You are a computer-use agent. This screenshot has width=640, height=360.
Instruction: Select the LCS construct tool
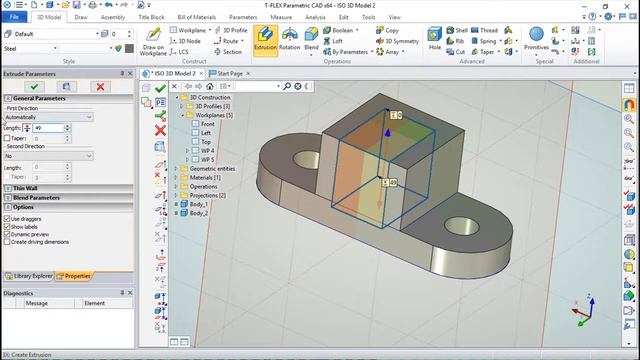(x=179, y=52)
